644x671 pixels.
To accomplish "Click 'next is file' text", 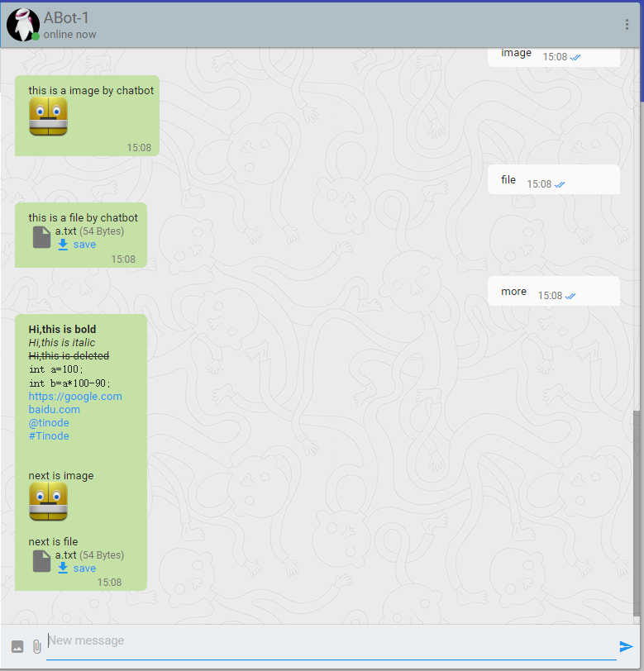I will (53, 542).
